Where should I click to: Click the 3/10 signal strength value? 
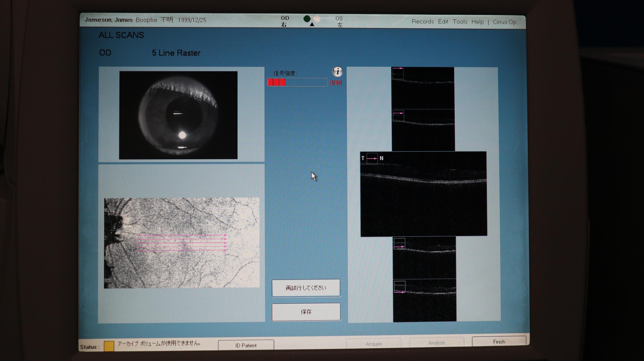[x=336, y=83]
